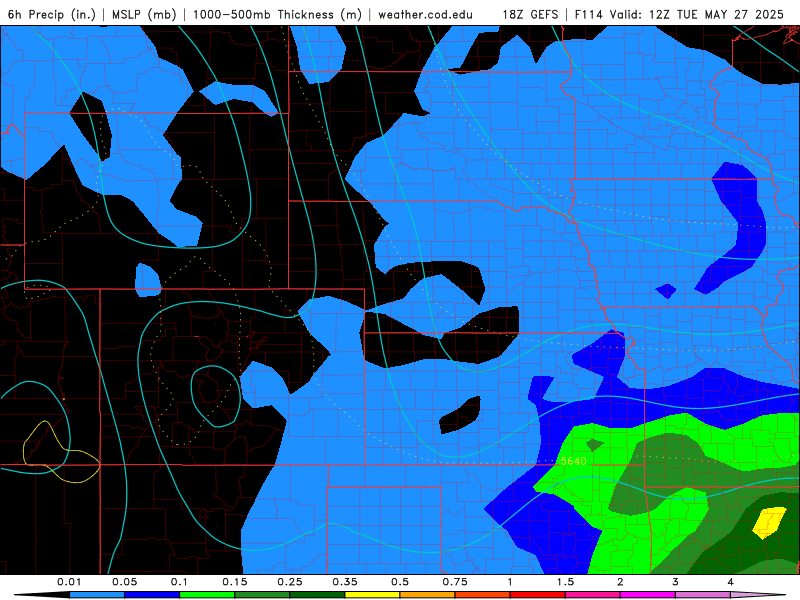The height and width of the screenshot is (600, 800).
Task: Click the '1000-500mb Thickness (m)' header label
Action: point(277,14)
